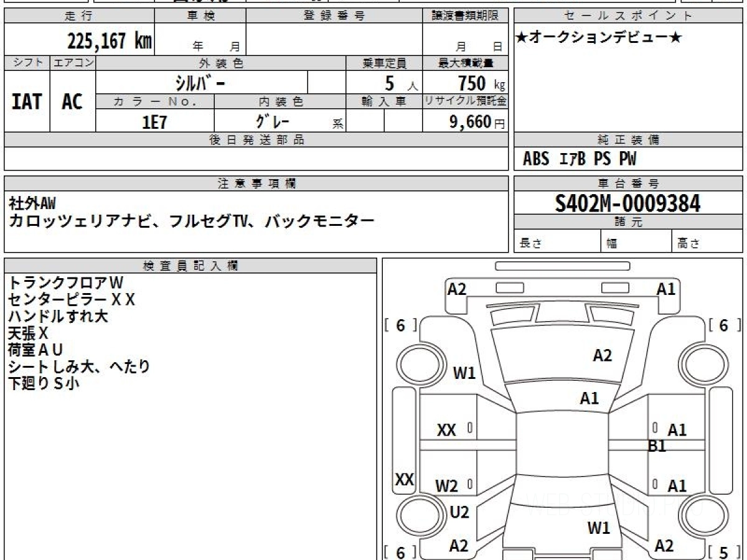Viewport: 747px width, 560px height.
Task: Select the [ 5 ] tire rating on diagram
Action: pyautogui.click(x=726, y=552)
